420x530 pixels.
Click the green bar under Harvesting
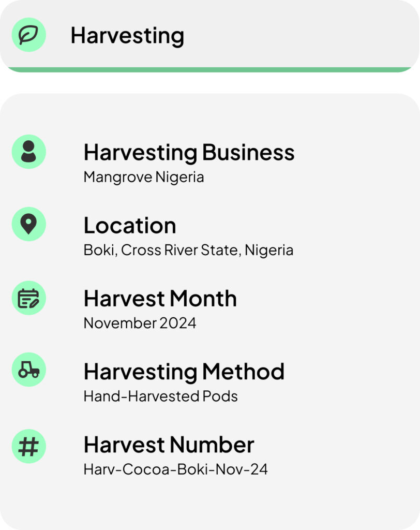coord(210,70)
